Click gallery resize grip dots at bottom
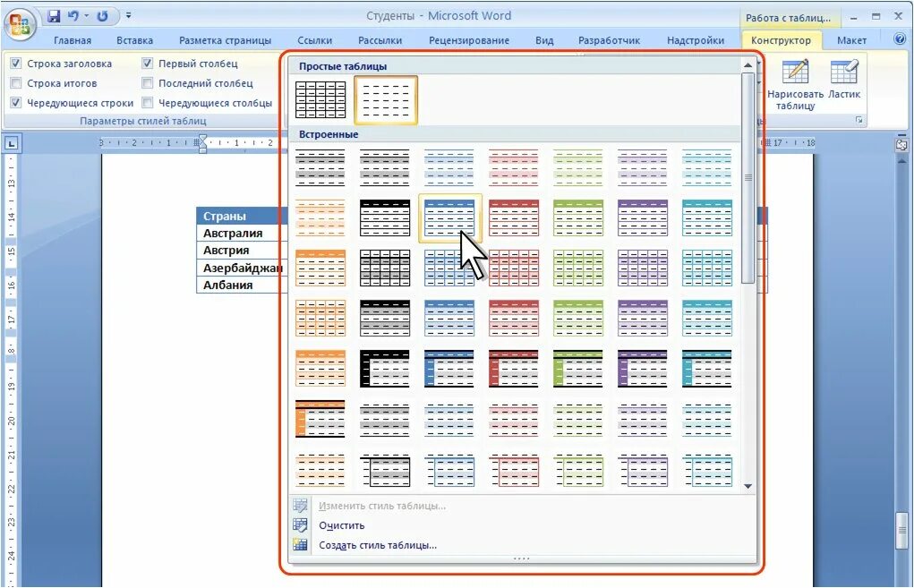This screenshot has height=588, width=914. tap(522, 558)
